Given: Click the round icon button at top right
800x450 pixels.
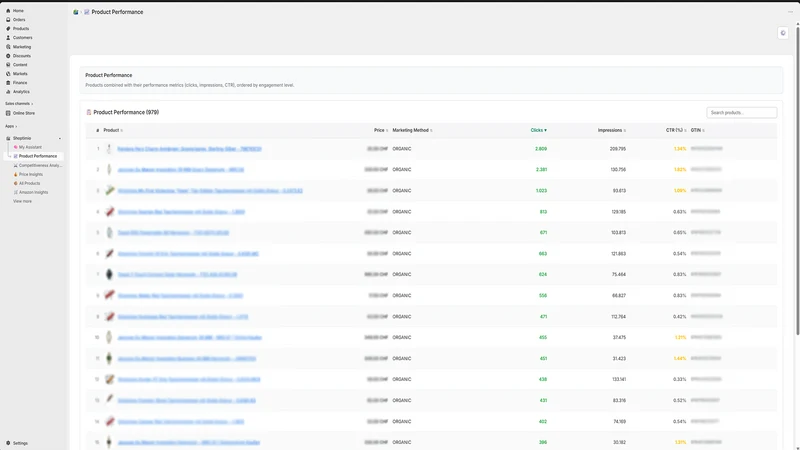Looking at the screenshot, I should (x=783, y=33).
